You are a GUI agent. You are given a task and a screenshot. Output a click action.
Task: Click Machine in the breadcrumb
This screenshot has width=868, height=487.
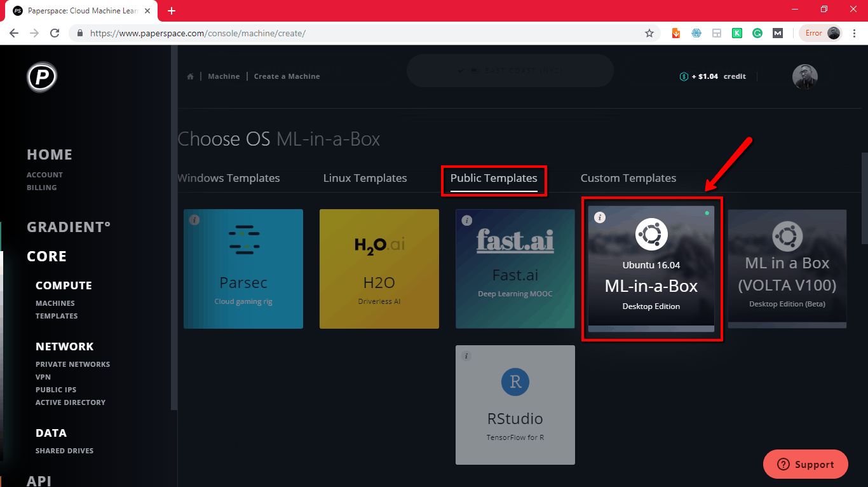[224, 76]
